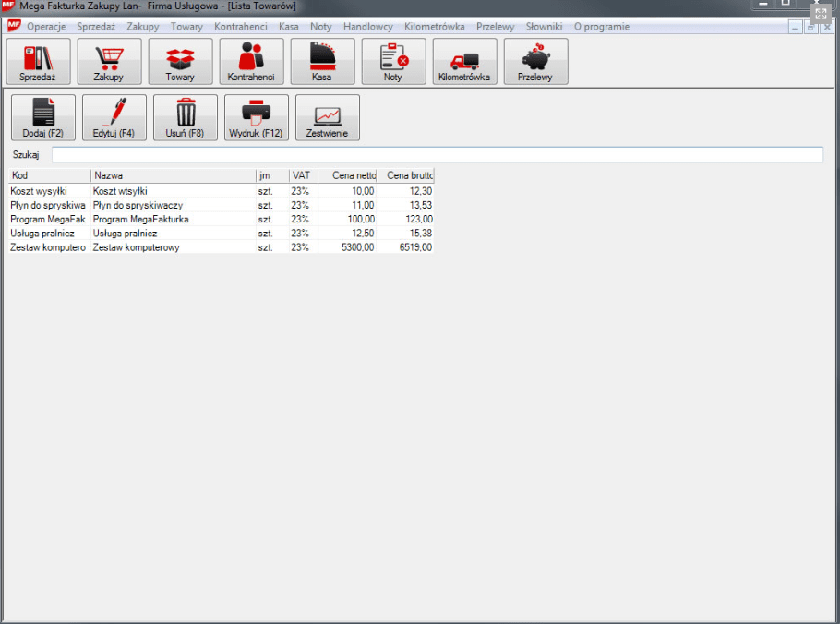Focus the Szukaj search field
The image size is (840, 624).
tap(437, 155)
